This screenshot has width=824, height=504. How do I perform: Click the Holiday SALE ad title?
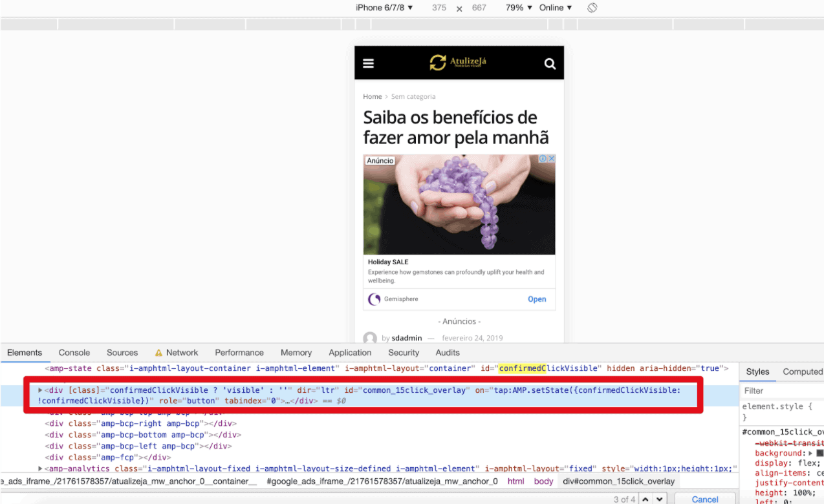click(x=388, y=262)
